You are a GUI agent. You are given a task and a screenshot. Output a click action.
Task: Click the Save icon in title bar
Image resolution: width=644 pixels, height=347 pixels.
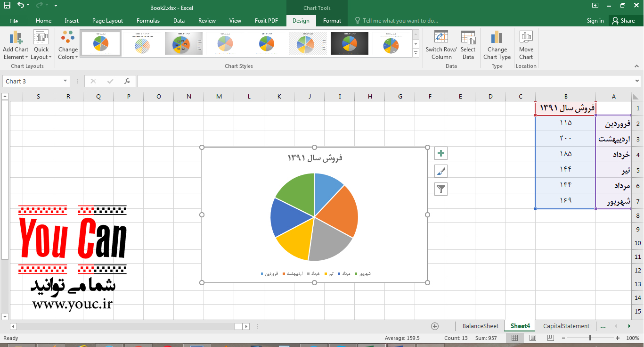(x=7, y=6)
